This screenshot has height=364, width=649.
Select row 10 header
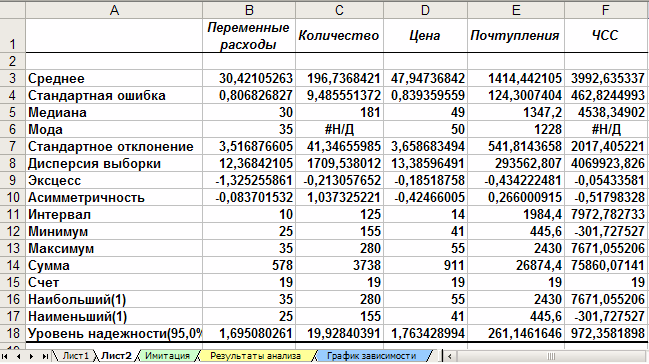click(x=12, y=197)
